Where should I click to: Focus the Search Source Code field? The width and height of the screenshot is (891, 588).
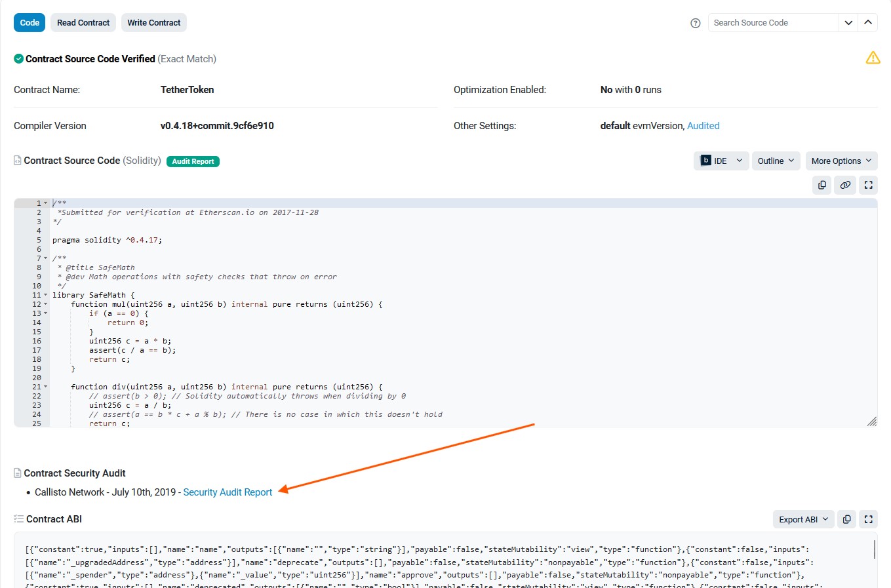point(773,22)
